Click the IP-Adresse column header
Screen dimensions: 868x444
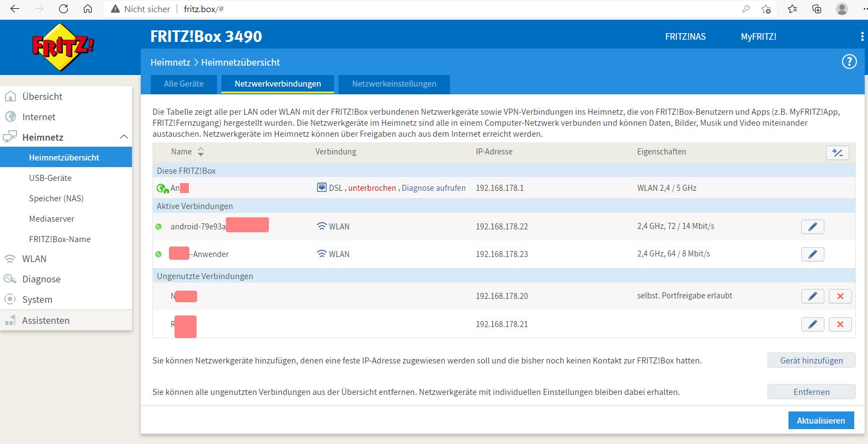494,152
